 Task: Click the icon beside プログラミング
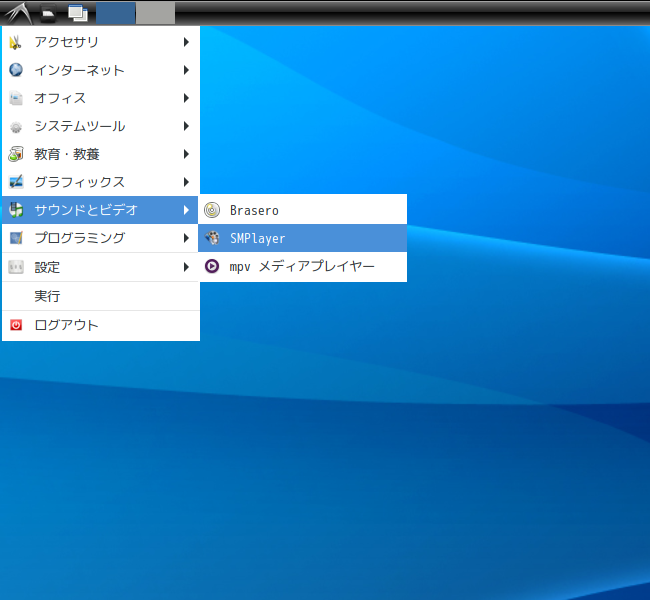pos(16,238)
